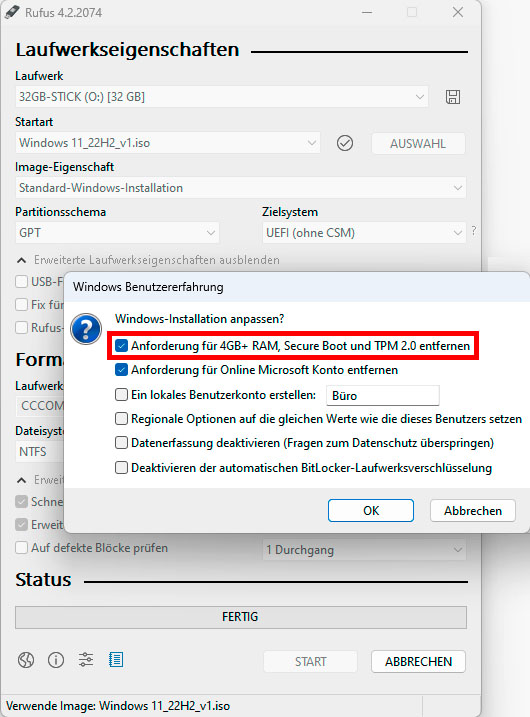Image resolution: width=530 pixels, height=717 pixels.
Task: Toggle the Rufus- checkbox in advanced properties
Action: 21,327
